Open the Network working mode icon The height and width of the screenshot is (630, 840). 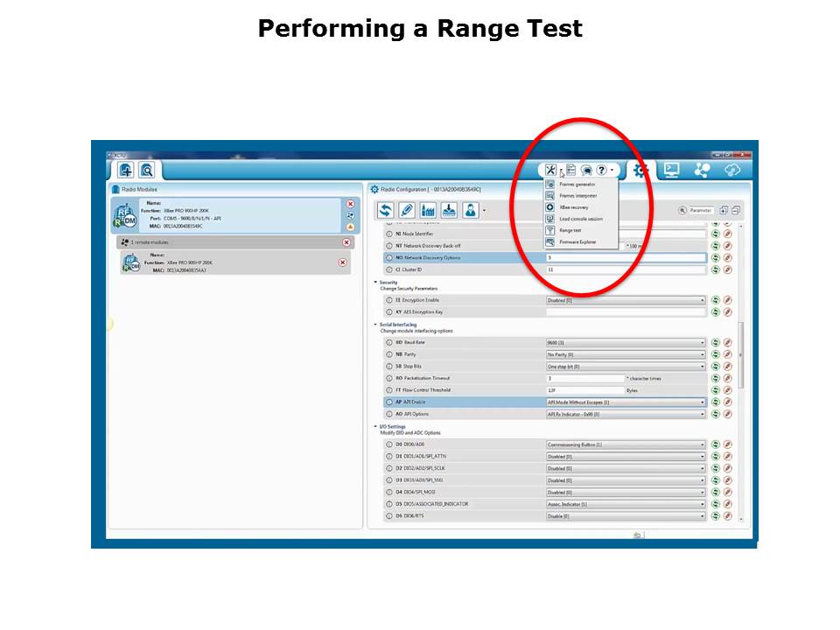[701, 171]
